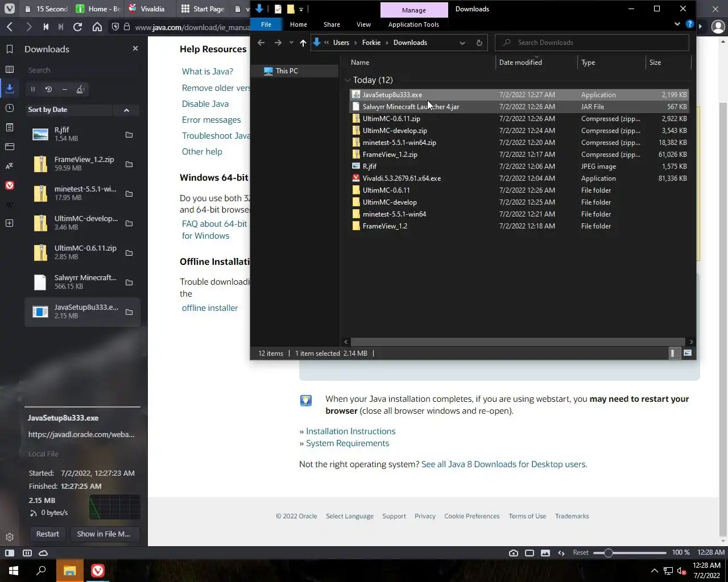Open the sync cloud icon in status bar

43,553
